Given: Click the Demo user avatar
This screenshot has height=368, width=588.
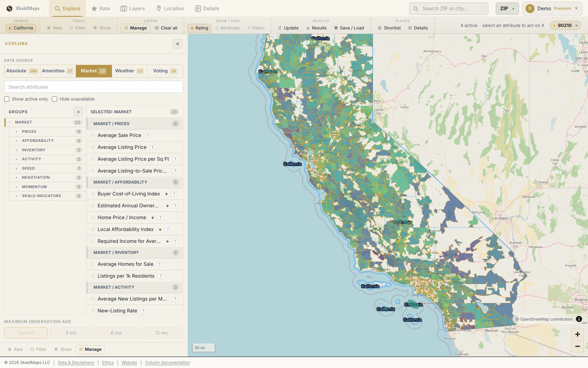Looking at the screenshot, I should coord(530,9).
